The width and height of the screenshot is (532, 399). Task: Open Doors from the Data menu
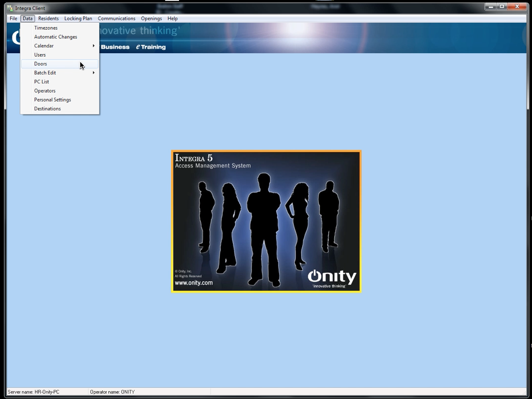pyautogui.click(x=40, y=64)
